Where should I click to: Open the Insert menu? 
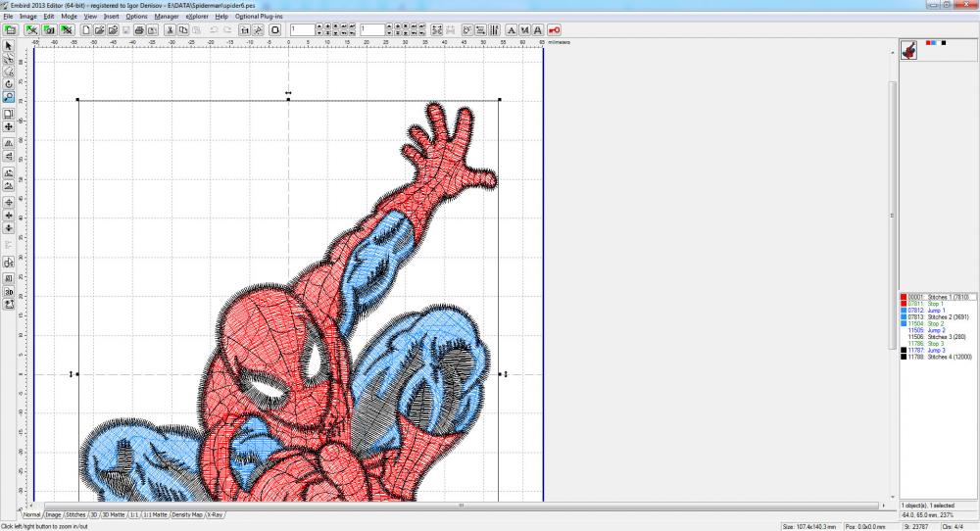point(112,17)
